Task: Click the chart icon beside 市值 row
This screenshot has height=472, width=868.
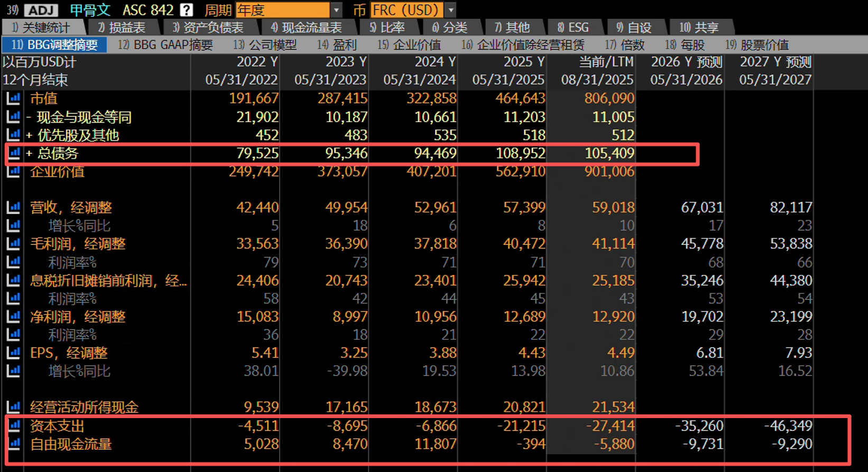Action: tap(13, 98)
